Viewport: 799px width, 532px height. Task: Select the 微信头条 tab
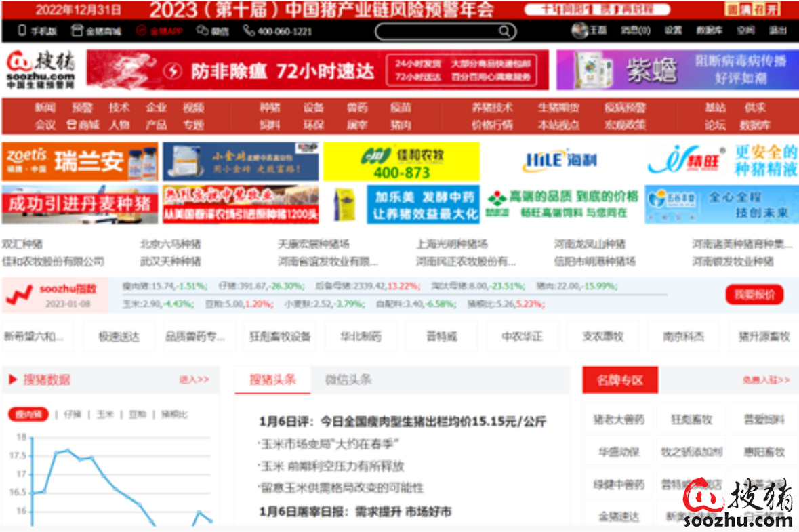point(348,380)
